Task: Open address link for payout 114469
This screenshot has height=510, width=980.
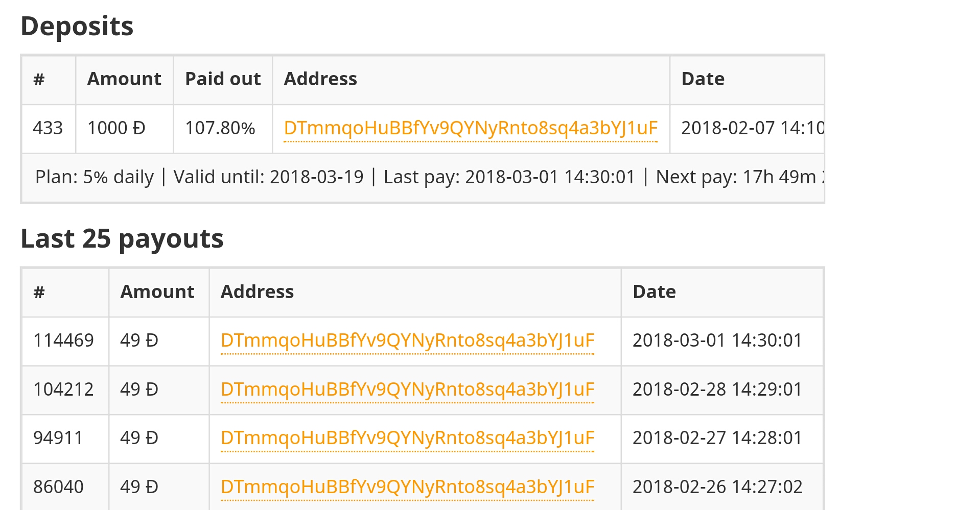Action: point(407,341)
